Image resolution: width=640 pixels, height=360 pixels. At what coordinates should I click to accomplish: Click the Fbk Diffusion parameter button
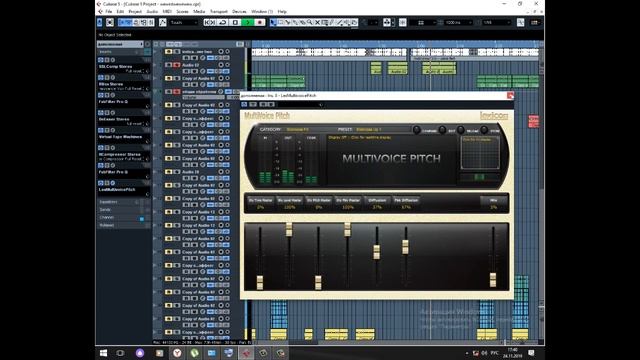tap(406, 200)
